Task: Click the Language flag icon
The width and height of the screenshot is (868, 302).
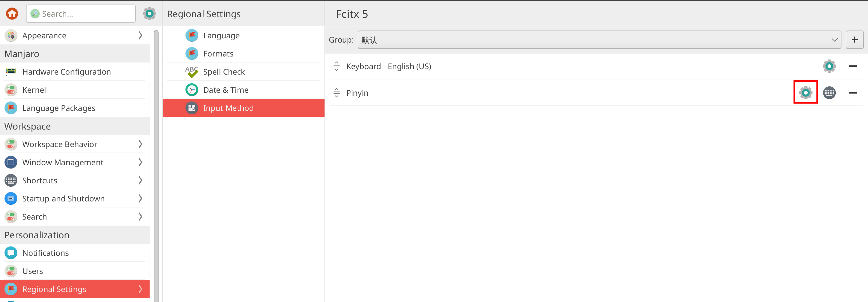Action: [192, 35]
